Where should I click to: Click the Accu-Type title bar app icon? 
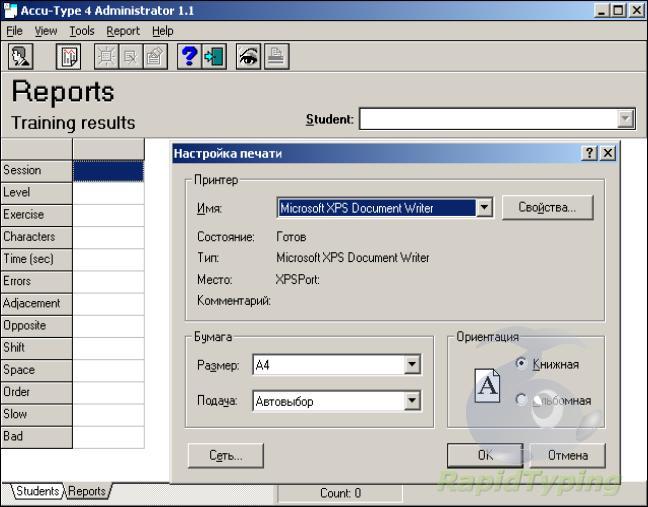(10, 10)
